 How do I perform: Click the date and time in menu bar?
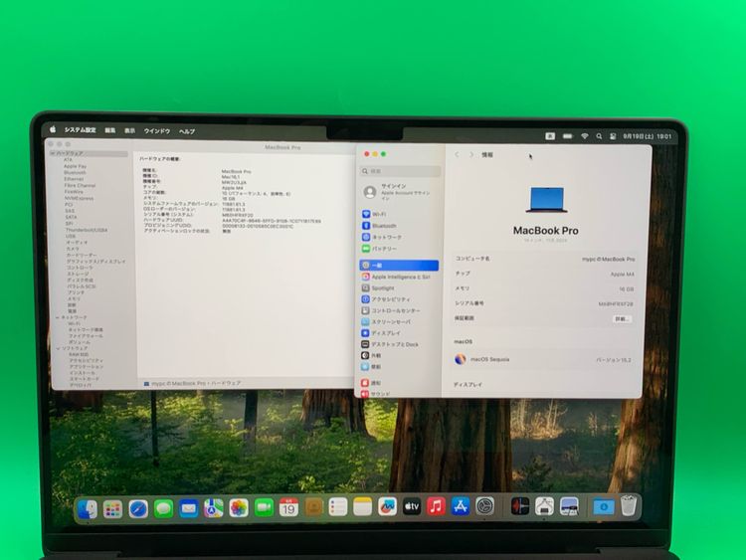tap(648, 136)
